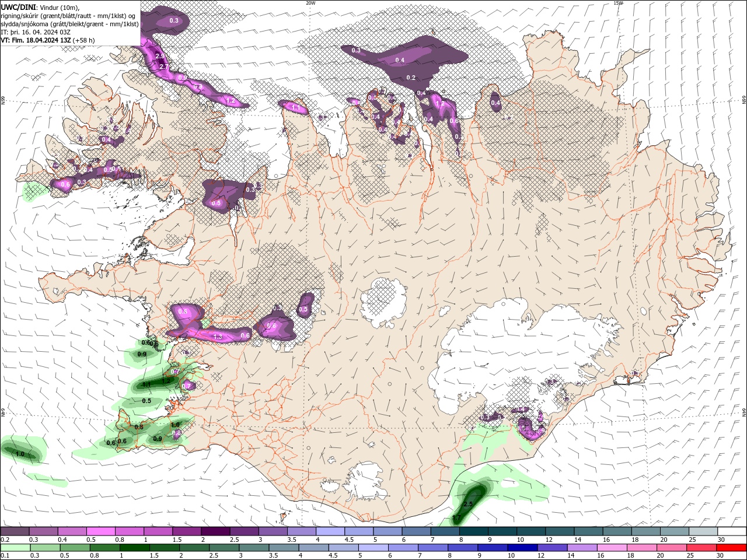Screen dimensions: 747x560
Task: Select the bright pink 0.5 snow scale swatch
Action: [100, 531]
